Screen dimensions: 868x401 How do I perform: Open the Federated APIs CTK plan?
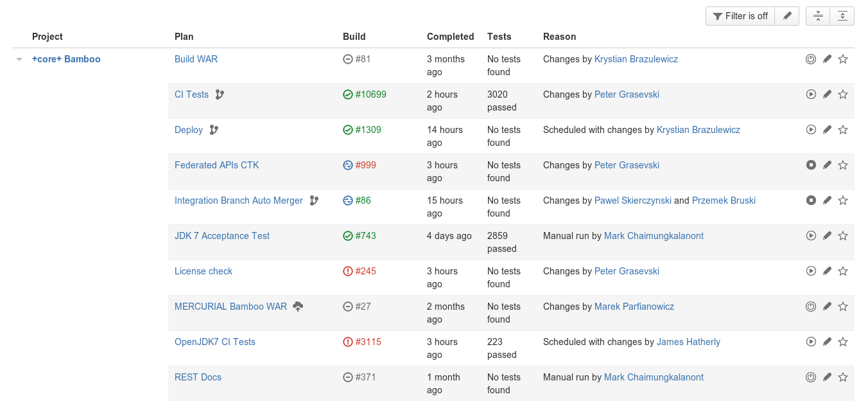click(216, 165)
